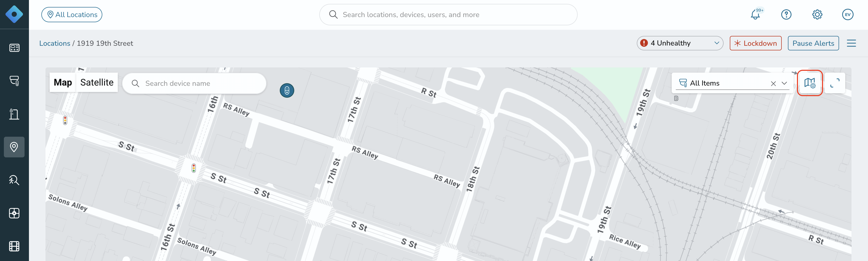868x261 pixels.
Task: Expand the All Items dropdown chevron
Action: [784, 83]
